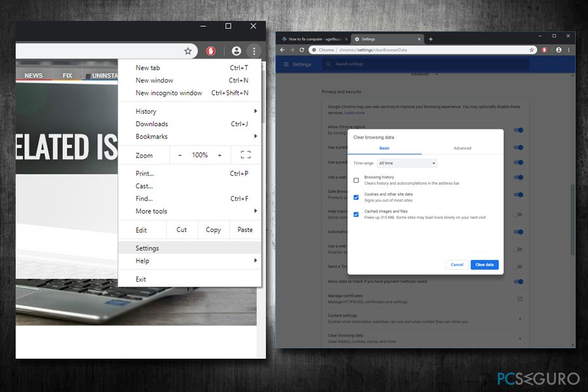Expand the Content settings row arrow
This screenshot has height=392, width=588.
pos(520,319)
